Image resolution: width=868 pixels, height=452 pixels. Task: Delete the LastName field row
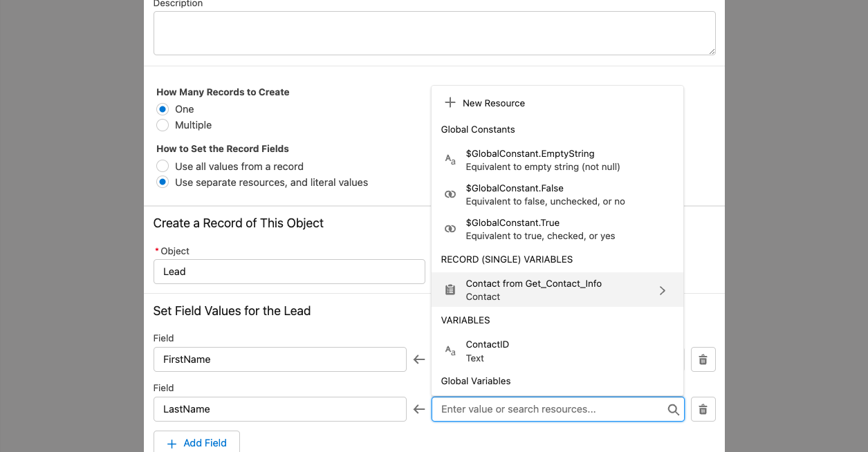click(x=703, y=409)
